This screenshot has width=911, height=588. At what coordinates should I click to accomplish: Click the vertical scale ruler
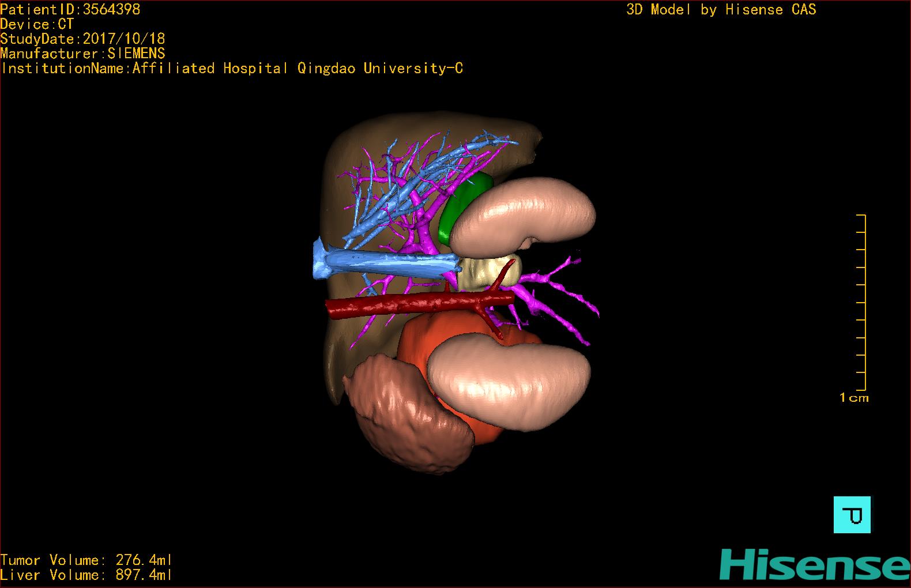click(861, 303)
